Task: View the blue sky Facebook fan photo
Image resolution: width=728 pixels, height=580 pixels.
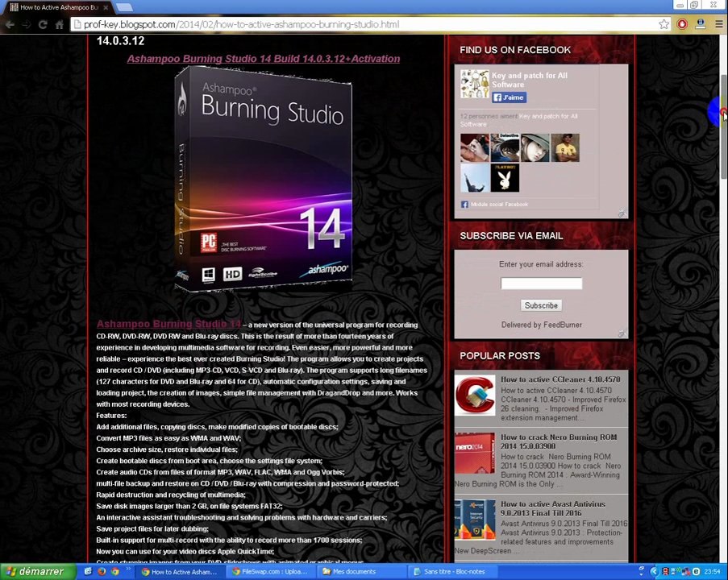Action: pyautogui.click(x=475, y=178)
